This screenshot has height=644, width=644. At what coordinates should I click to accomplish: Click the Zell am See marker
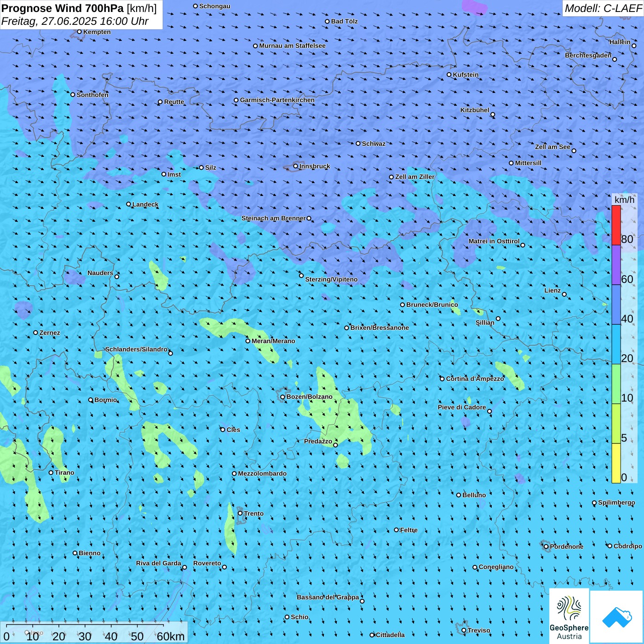pos(574,150)
